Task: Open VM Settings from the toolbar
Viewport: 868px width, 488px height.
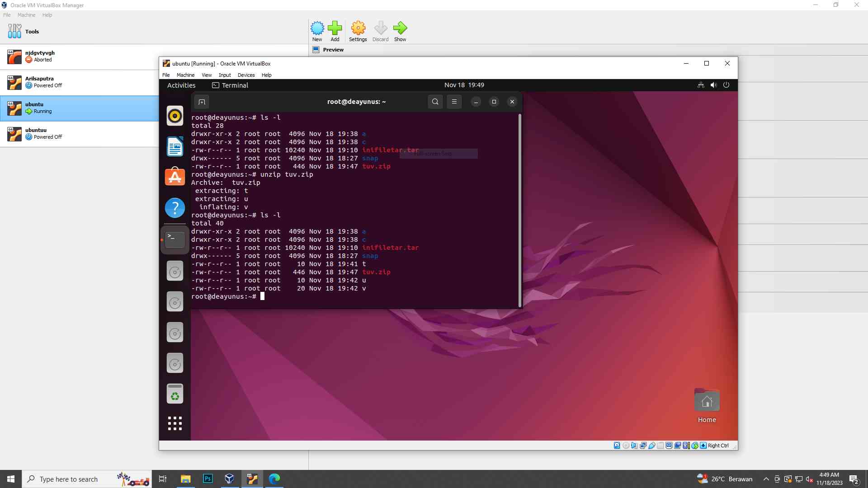Action: tap(358, 31)
